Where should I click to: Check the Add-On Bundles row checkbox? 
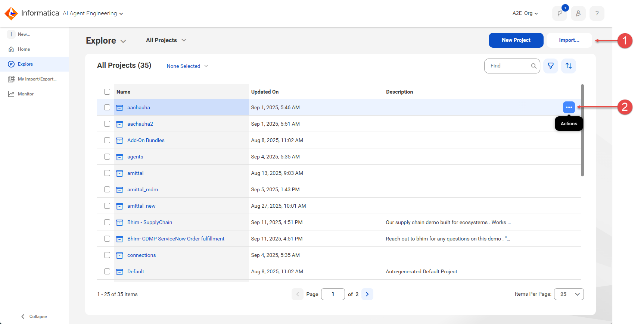tap(107, 140)
